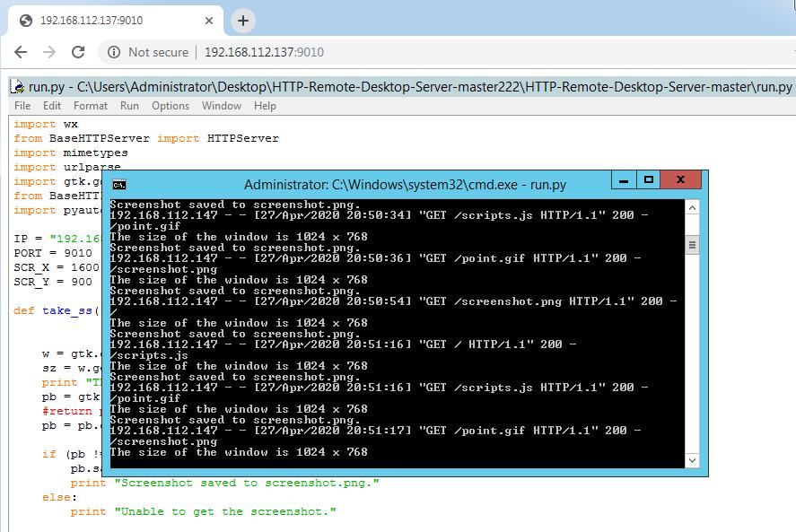Screen dimensions: 796x532
Task: Click the 'import wx' code line
Action: [46, 124]
